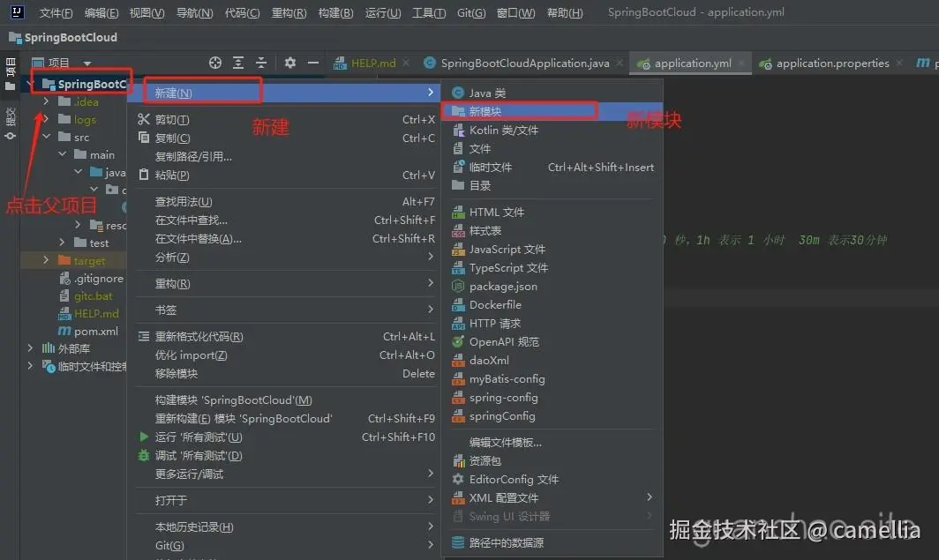Click the 资源包 icon

click(458, 460)
